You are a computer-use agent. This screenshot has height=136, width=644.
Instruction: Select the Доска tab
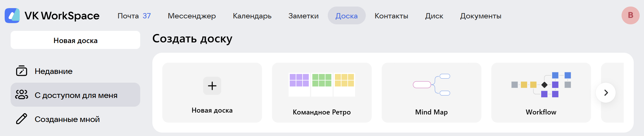tap(346, 16)
